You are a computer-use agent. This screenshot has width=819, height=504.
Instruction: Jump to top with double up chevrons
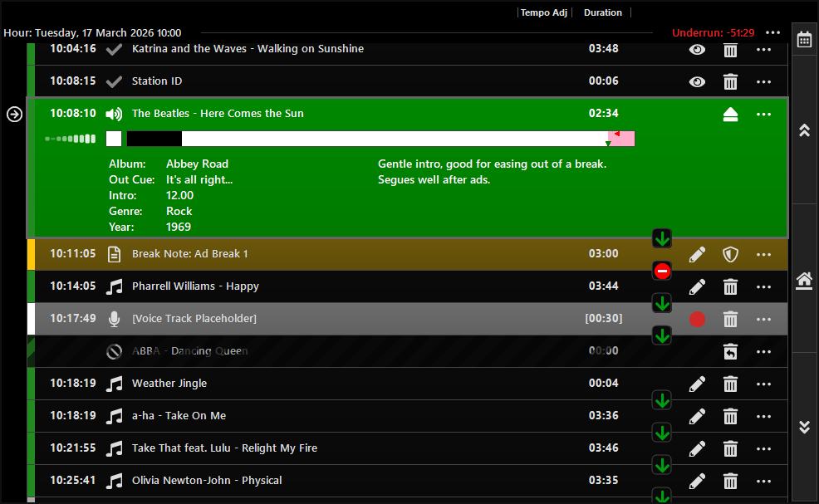click(804, 130)
